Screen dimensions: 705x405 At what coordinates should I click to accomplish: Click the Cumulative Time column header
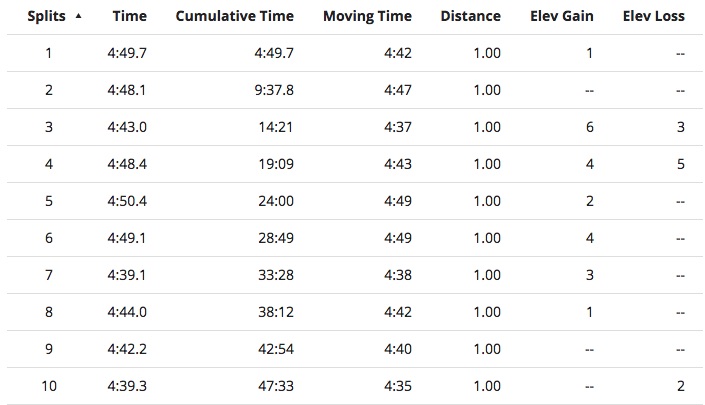234,17
